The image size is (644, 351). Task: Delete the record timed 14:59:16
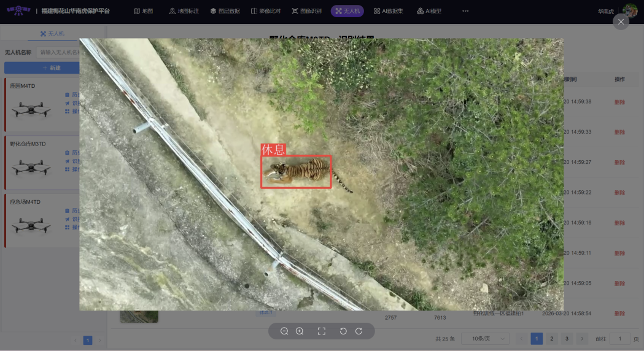(619, 223)
